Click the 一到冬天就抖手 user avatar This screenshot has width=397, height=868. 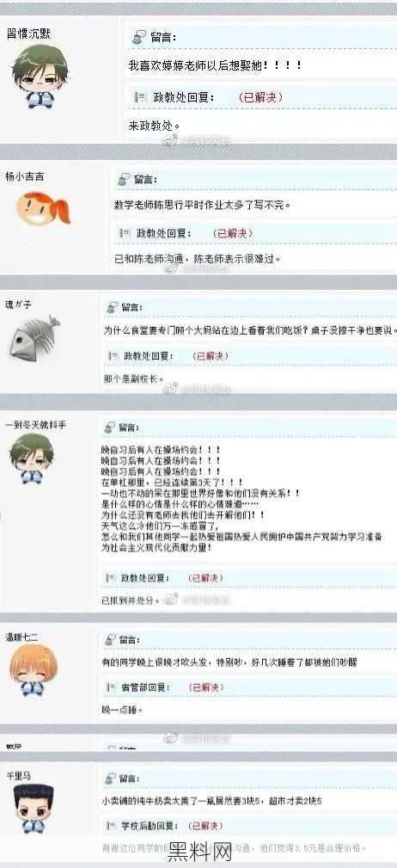tap(31, 458)
